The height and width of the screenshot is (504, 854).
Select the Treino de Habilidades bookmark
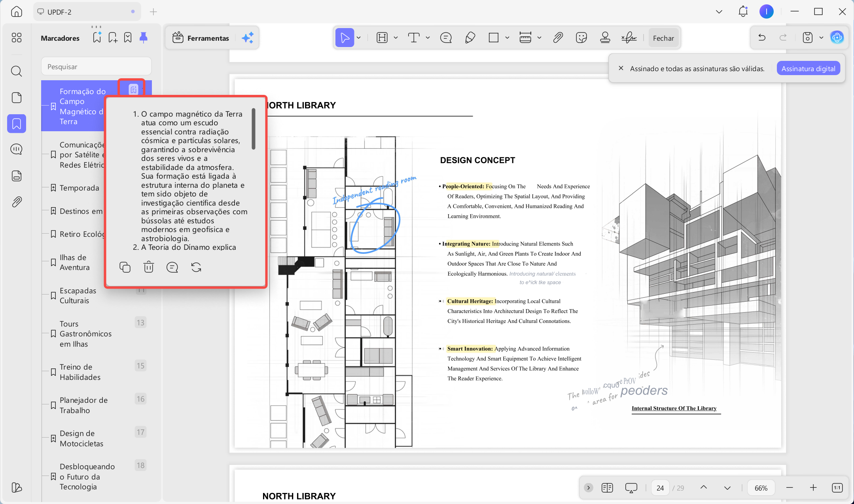[x=80, y=372]
